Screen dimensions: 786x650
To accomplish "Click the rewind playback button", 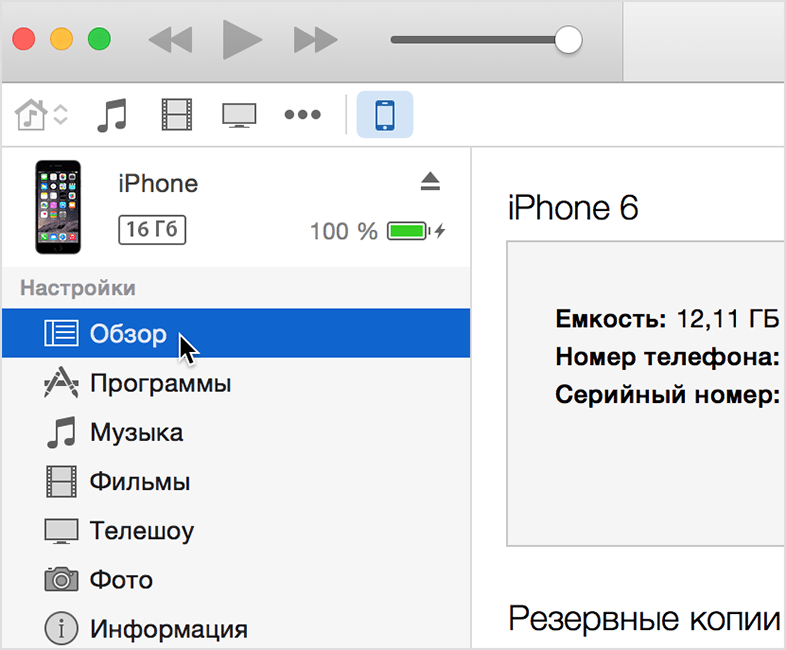I will tap(170, 40).
